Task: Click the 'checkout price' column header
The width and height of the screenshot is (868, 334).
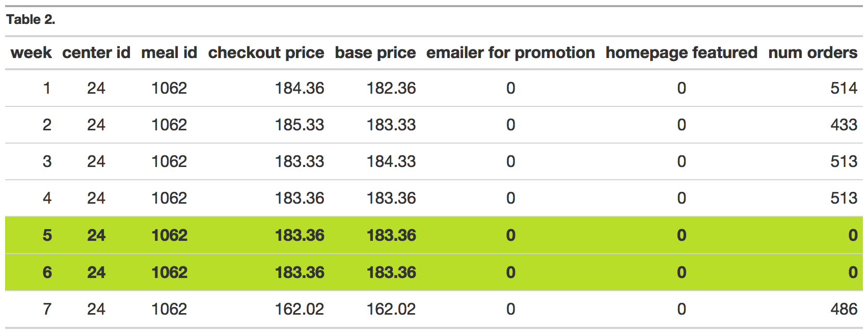Action: coord(266,52)
